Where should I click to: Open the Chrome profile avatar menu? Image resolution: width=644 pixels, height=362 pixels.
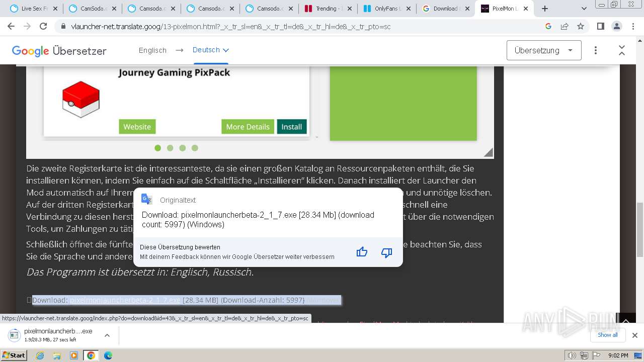pos(616,26)
